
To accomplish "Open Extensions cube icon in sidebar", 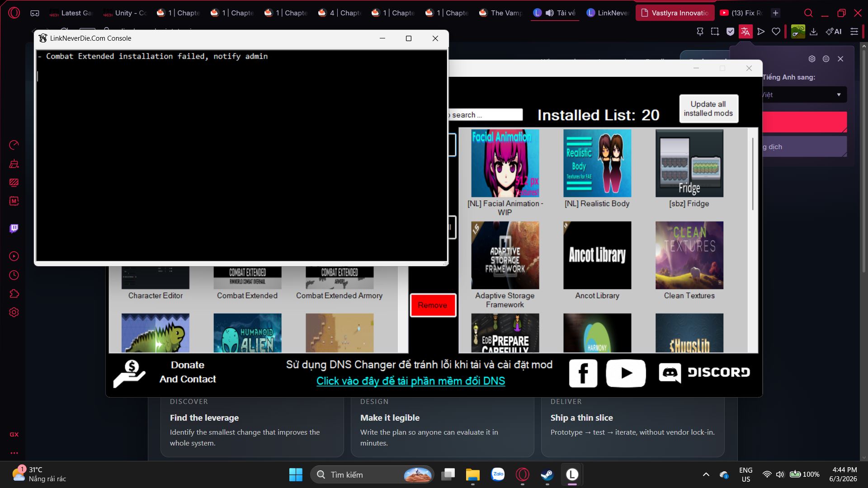I will tap(14, 294).
